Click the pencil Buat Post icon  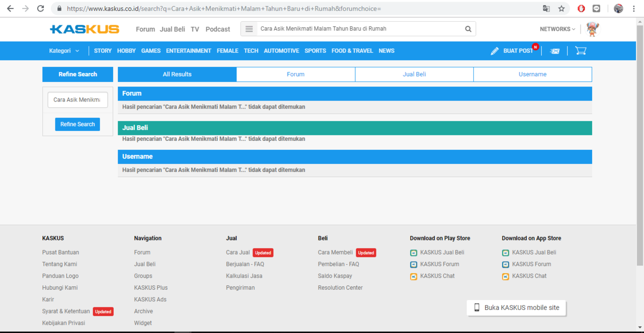pos(495,51)
